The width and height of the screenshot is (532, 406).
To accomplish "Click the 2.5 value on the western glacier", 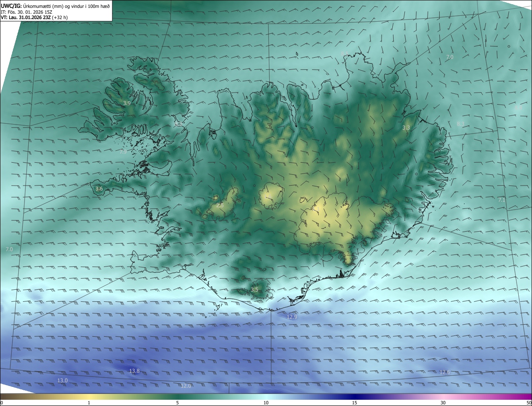I will (x=220, y=205).
